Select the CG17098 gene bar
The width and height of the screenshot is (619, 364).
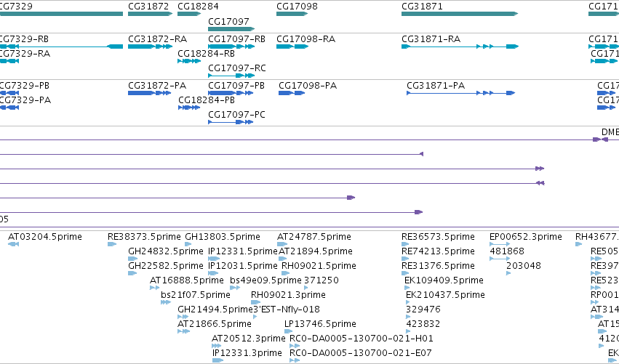tap(292, 14)
